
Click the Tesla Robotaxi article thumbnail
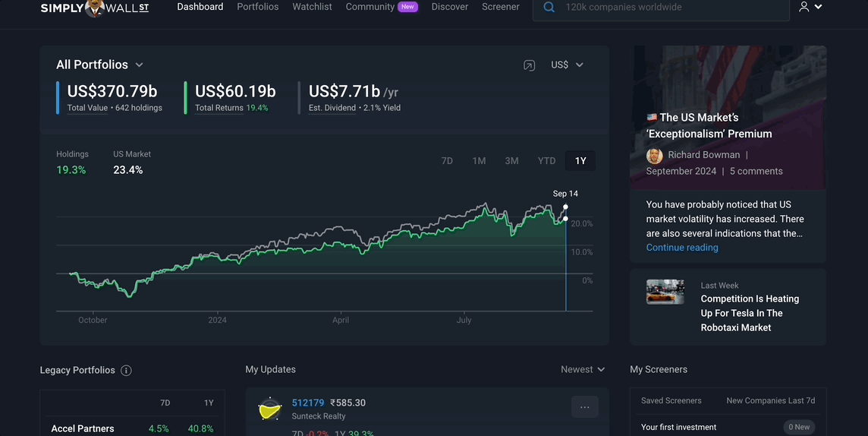click(665, 292)
